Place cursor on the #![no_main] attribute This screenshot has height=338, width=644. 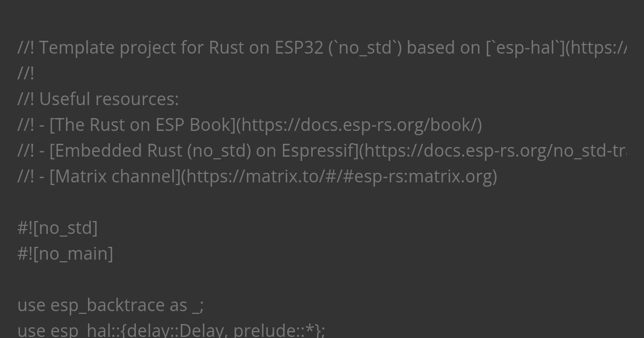tap(65, 254)
